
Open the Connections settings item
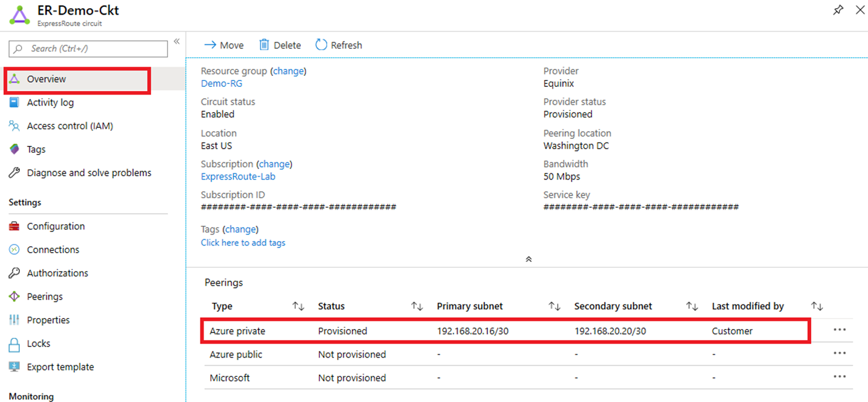[53, 250]
